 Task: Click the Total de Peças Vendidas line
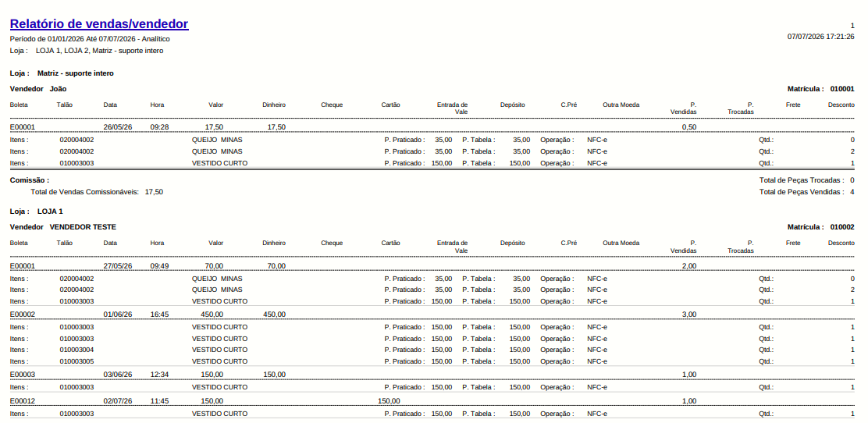(807, 192)
